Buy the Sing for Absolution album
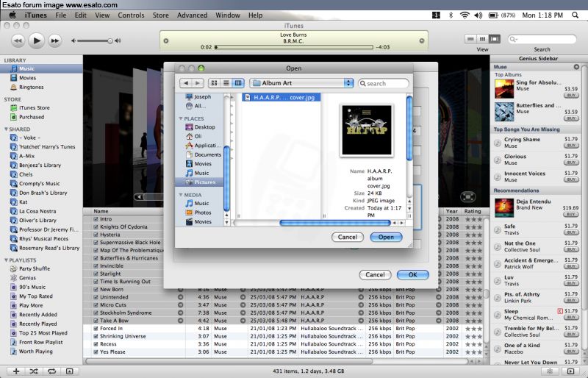 coord(571,96)
